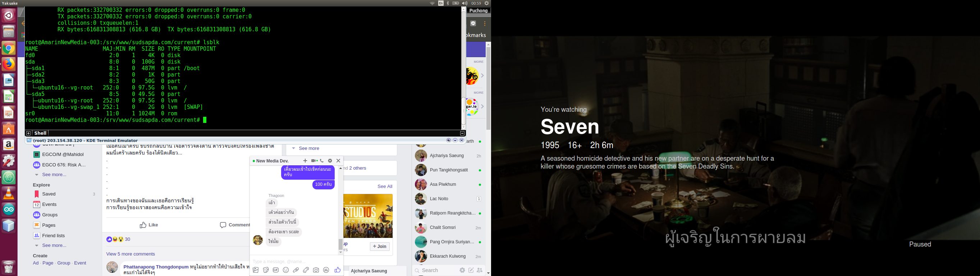The width and height of the screenshot is (980, 276).
Task: Open the emoji picker in chat toolbar
Action: [x=286, y=270]
